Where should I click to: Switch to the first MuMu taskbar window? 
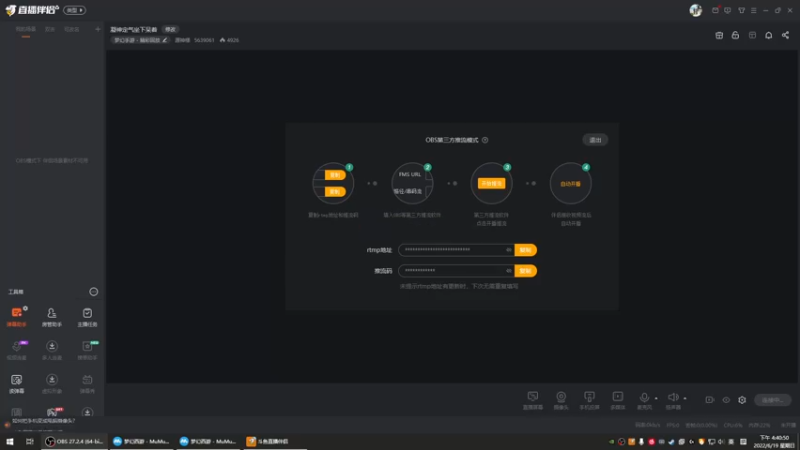(141, 441)
